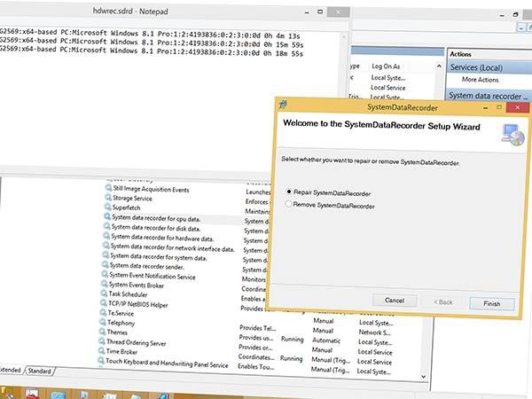Click gear icon of Task Scheduler service

pyautogui.click(x=104, y=293)
